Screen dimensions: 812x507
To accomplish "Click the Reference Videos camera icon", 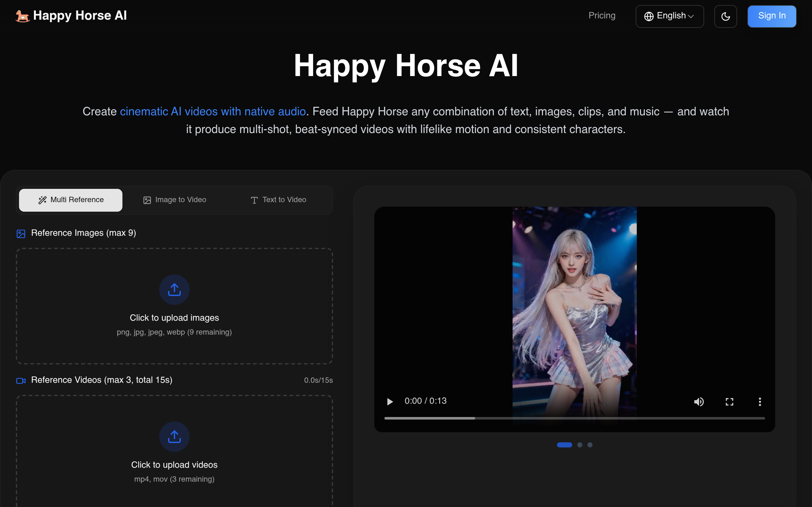I will coord(21,381).
